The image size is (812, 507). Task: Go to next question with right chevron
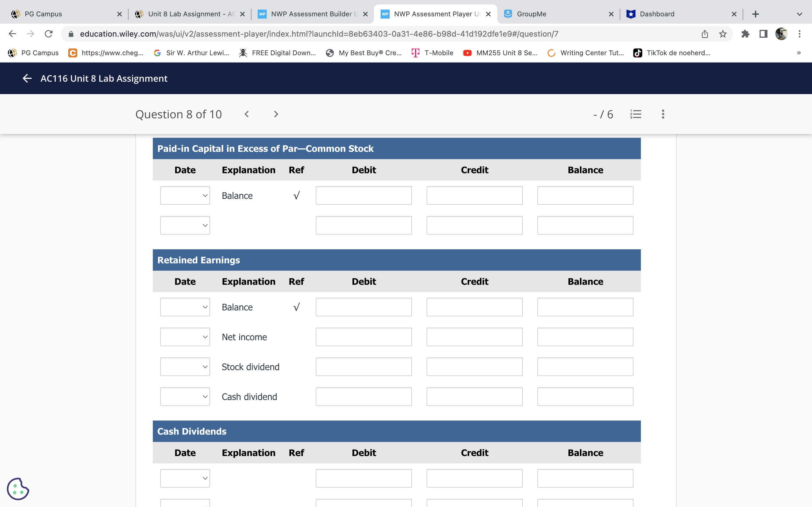(x=276, y=114)
